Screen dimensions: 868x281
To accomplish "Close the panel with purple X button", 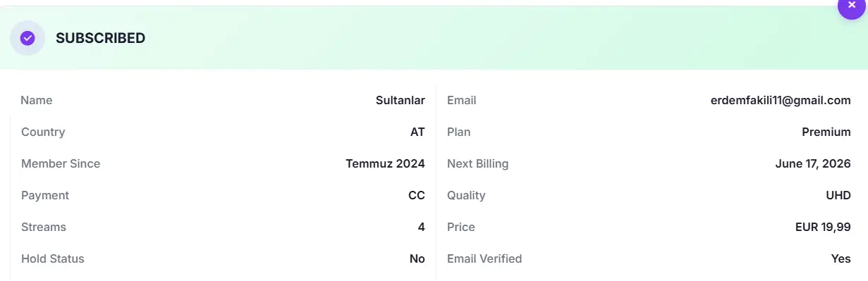I will click(852, 6).
